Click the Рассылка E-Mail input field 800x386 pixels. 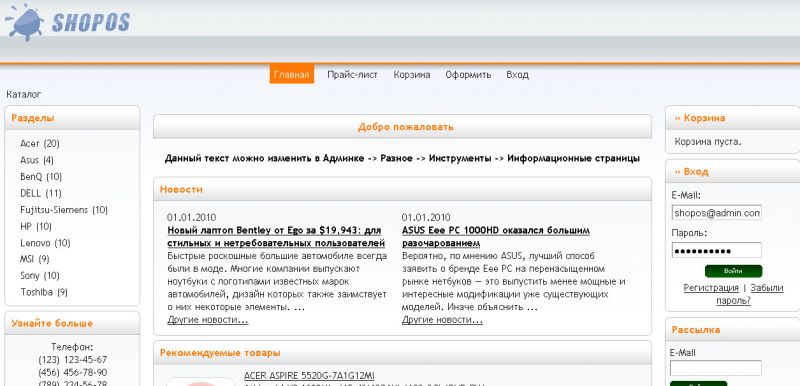coord(715,368)
